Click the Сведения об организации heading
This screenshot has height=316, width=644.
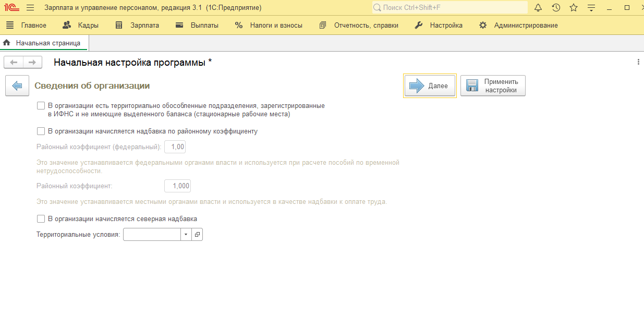coord(92,86)
